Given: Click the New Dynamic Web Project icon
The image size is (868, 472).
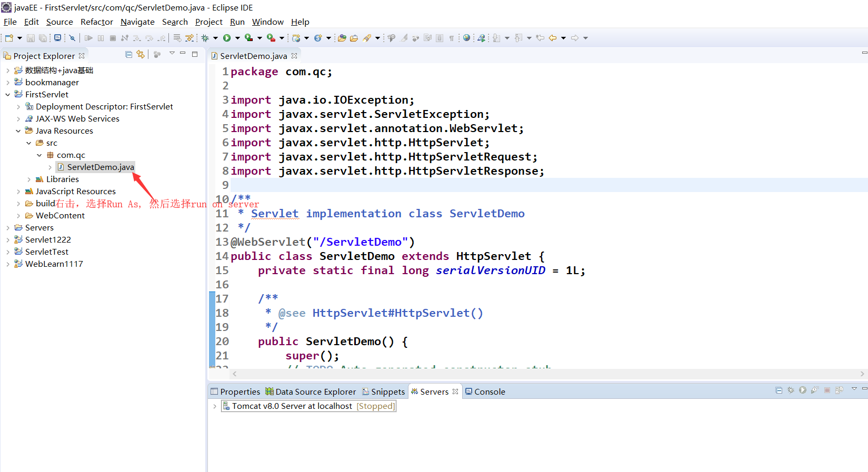Looking at the screenshot, I should coord(296,38).
